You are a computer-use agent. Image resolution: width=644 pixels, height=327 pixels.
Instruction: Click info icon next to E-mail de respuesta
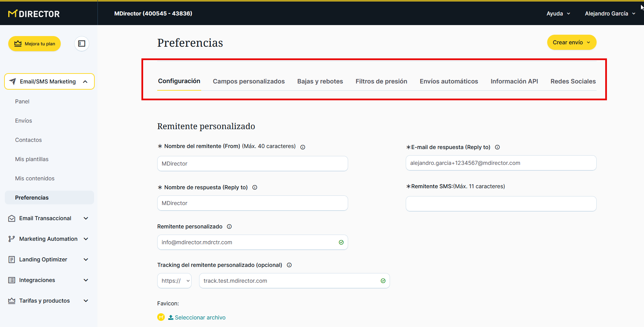tap(497, 147)
